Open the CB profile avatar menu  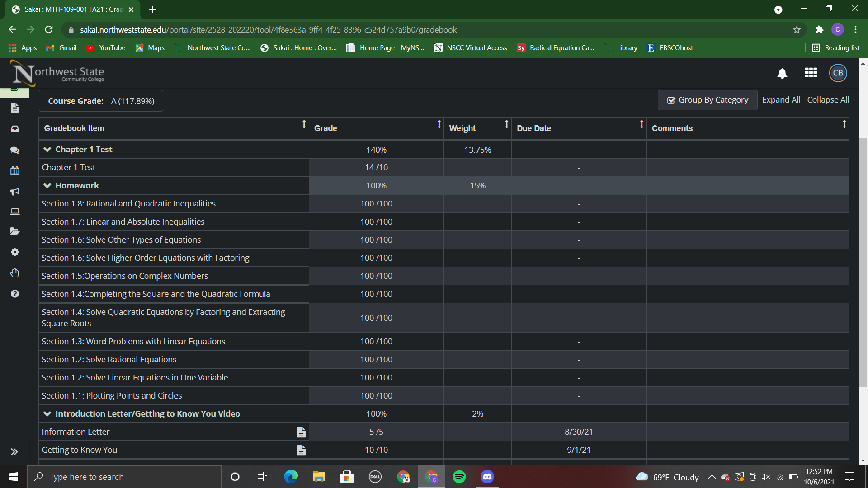(x=838, y=73)
